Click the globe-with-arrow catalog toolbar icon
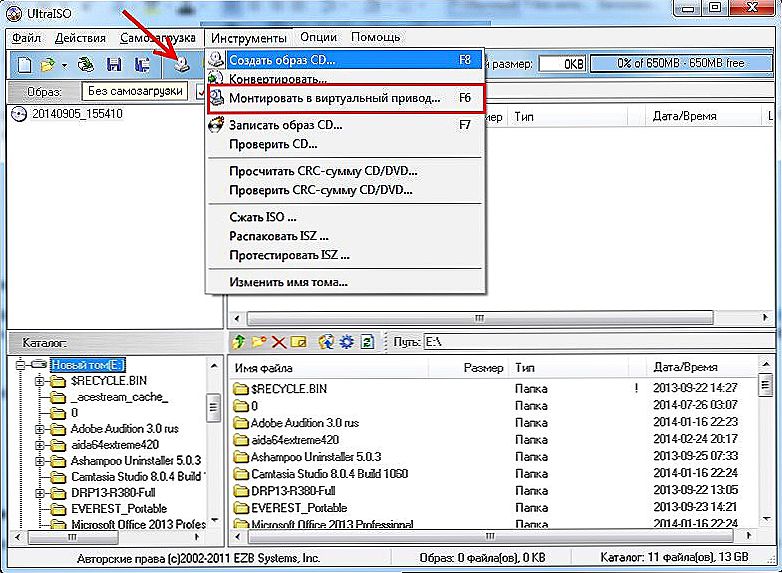Screen dimensions: 782x573 [x=326, y=342]
